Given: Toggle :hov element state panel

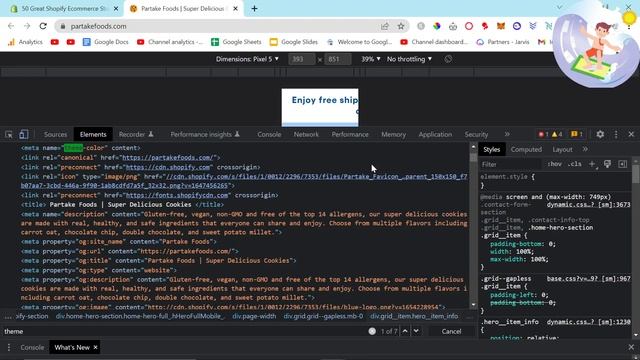Looking at the screenshot, I should tap(554, 164).
